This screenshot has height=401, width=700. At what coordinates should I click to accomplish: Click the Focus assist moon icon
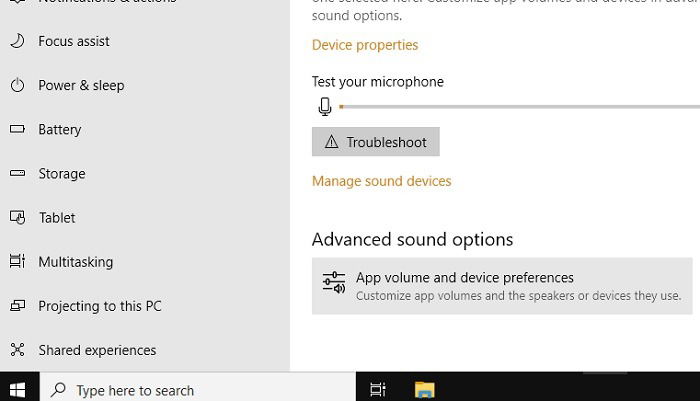pyautogui.click(x=17, y=41)
